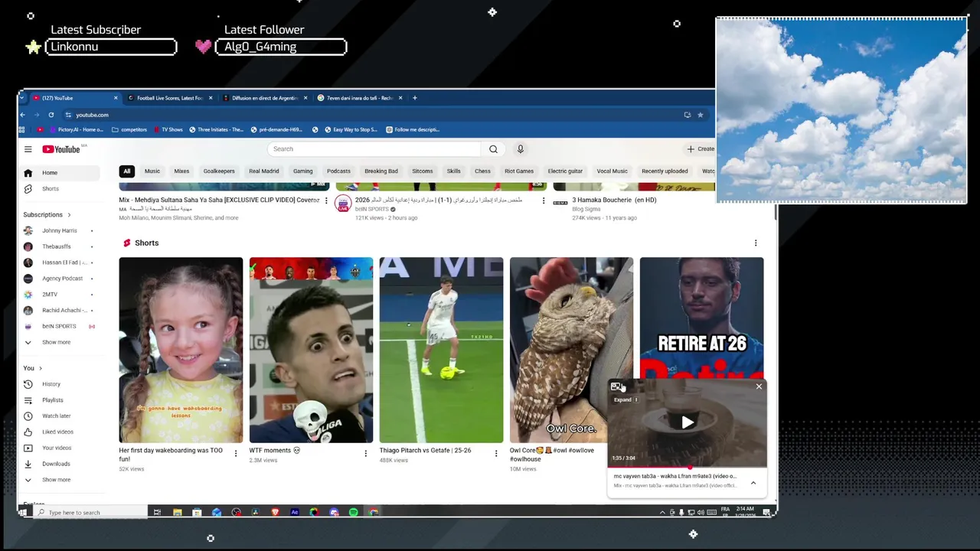Image resolution: width=980 pixels, height=551 pixels.
Task: Collapse the miniplayer playlist chevron
Action: coord(753,483)
